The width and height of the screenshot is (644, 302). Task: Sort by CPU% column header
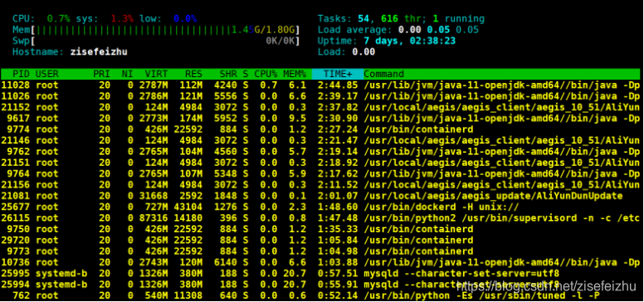pyautogui.click(x=266, y=75)
